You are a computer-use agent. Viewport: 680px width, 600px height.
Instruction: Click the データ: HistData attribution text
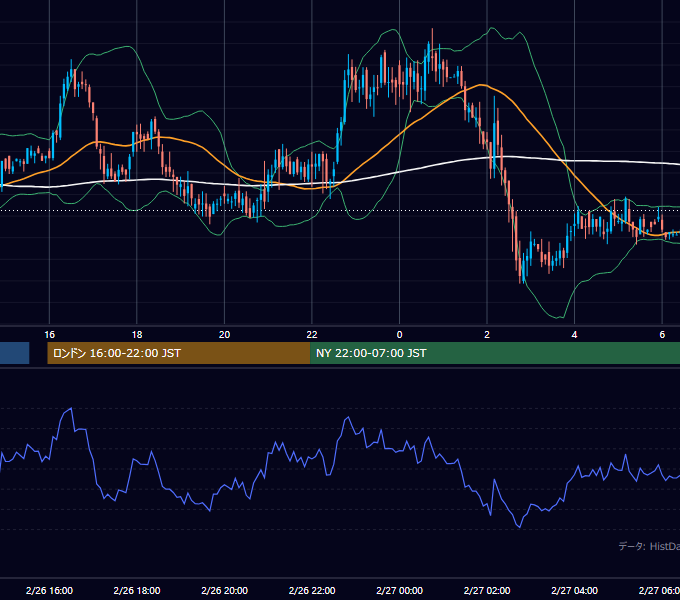(x=649, y=546)
